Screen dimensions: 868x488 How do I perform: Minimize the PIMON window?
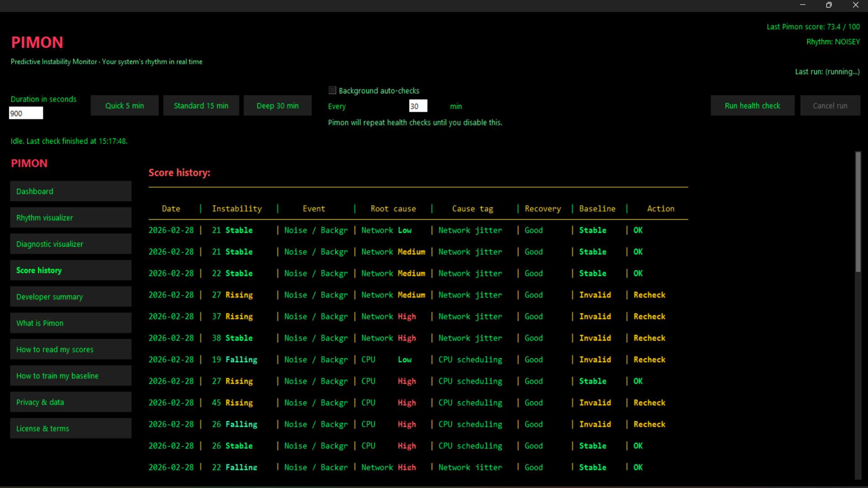(x=803, y=5)
